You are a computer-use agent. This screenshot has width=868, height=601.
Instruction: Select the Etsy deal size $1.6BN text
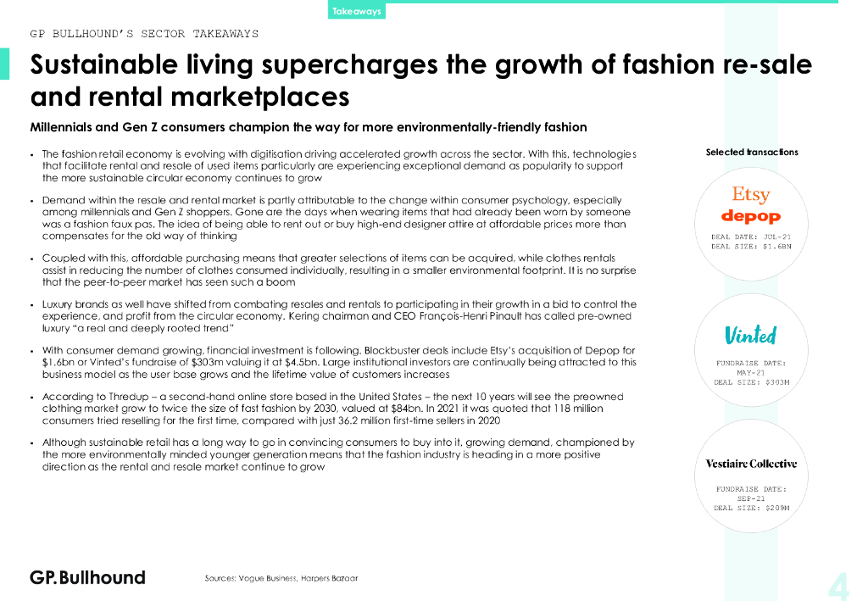click(x=751, y=247)
